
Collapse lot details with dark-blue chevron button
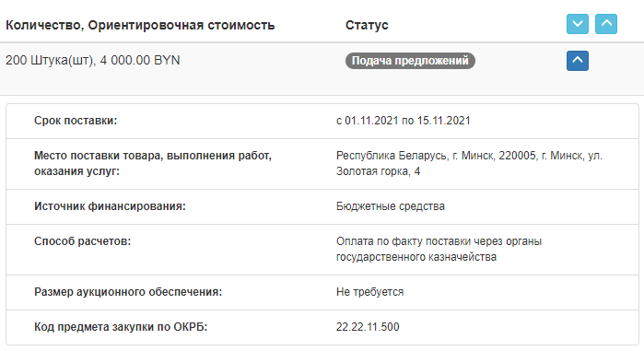(578, 61)
